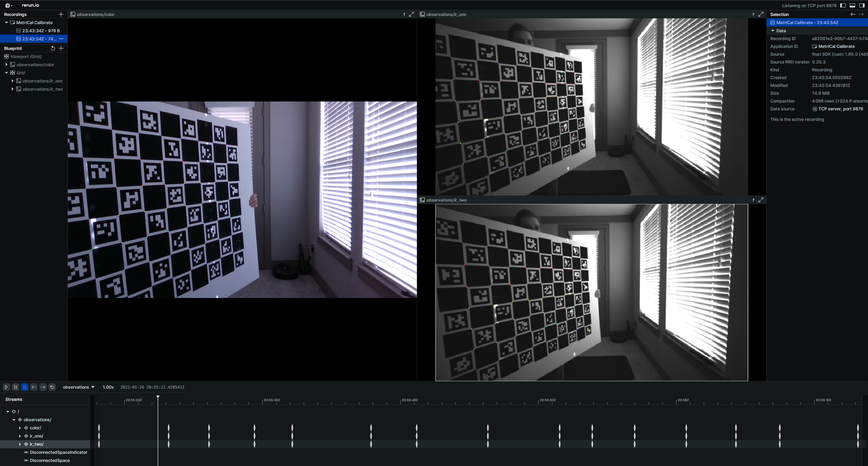Click the 1.00x playback speed value

(108, 387)
